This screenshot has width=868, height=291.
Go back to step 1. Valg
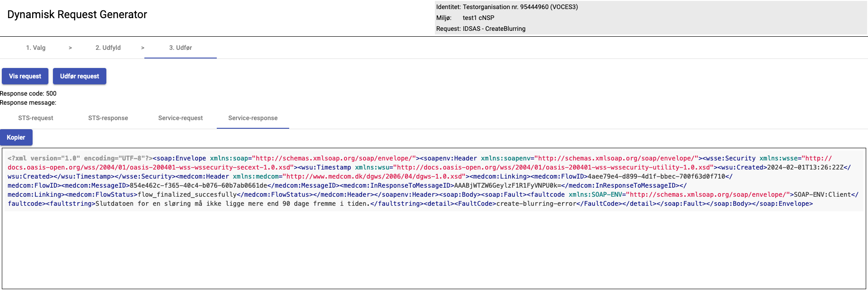tap(36, 48)
